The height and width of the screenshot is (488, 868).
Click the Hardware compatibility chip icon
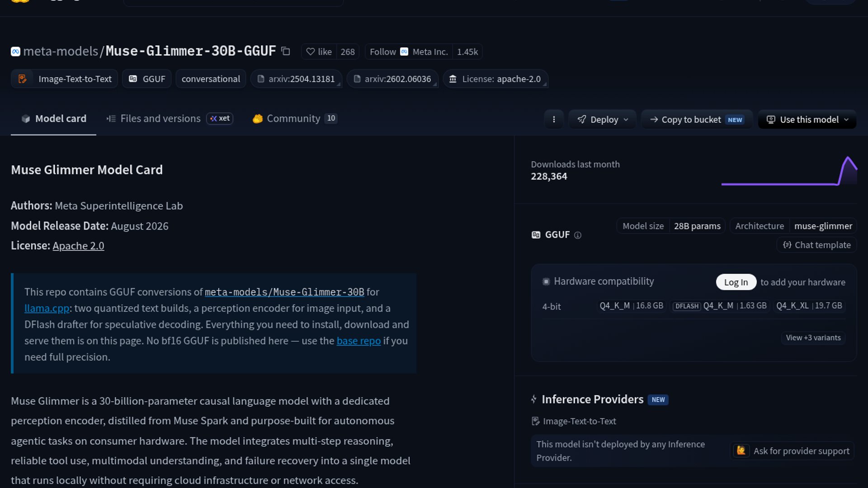[x=546, y=282]
